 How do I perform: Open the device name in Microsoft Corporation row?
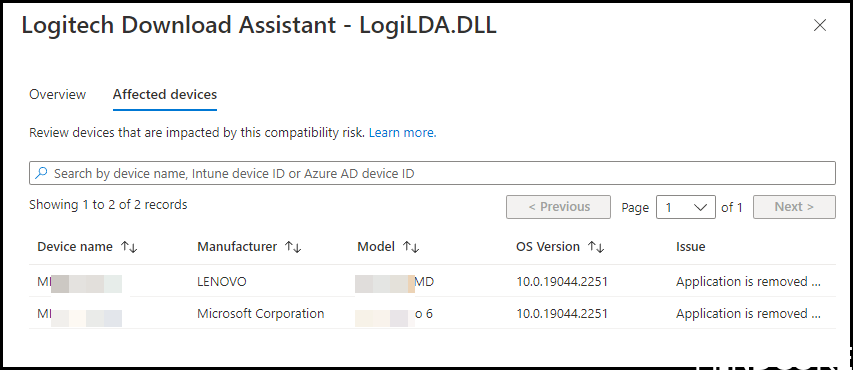point(79,317)
